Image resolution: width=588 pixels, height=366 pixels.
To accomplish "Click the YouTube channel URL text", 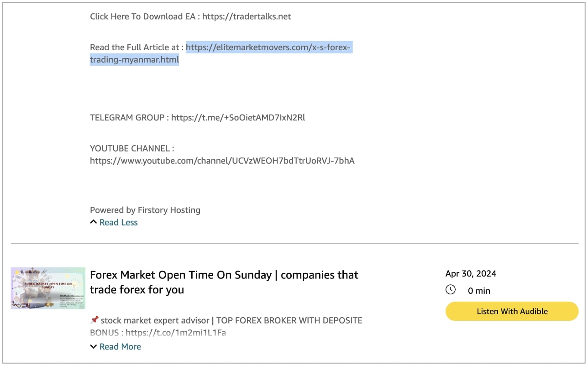I will pos(222,161).
